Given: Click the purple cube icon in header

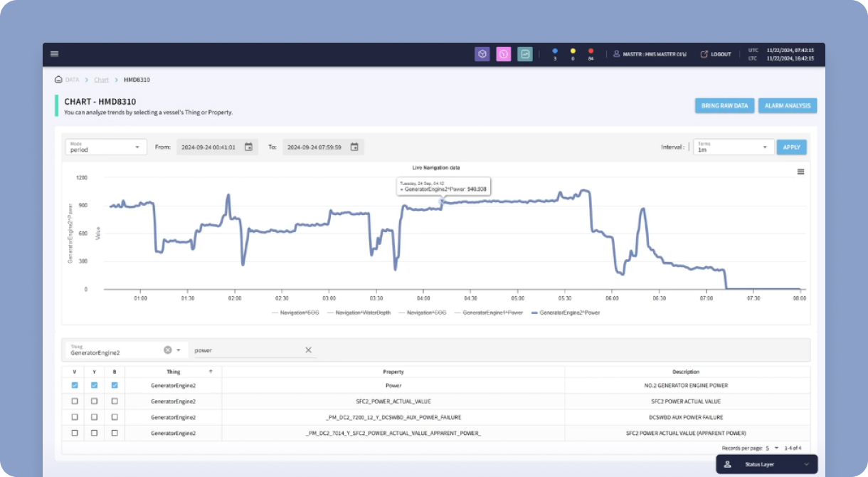Looking at the screenshot, I should click(x=482, y=54).
